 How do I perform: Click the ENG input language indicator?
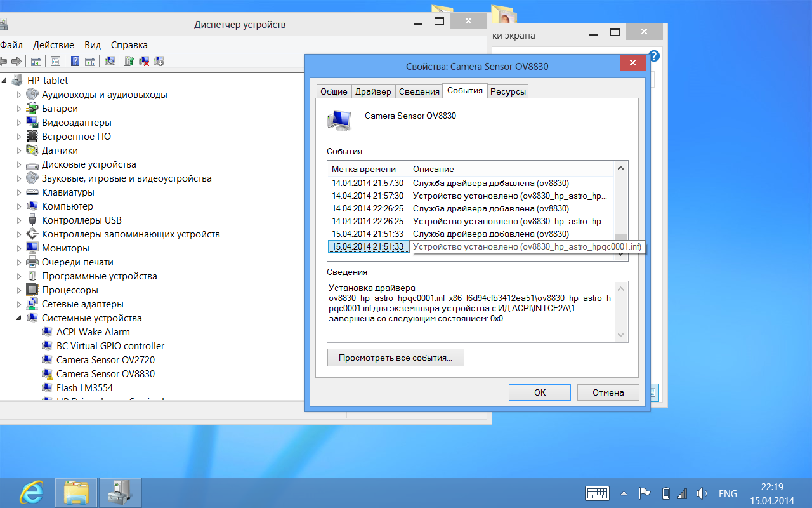(x=728, y=493)
